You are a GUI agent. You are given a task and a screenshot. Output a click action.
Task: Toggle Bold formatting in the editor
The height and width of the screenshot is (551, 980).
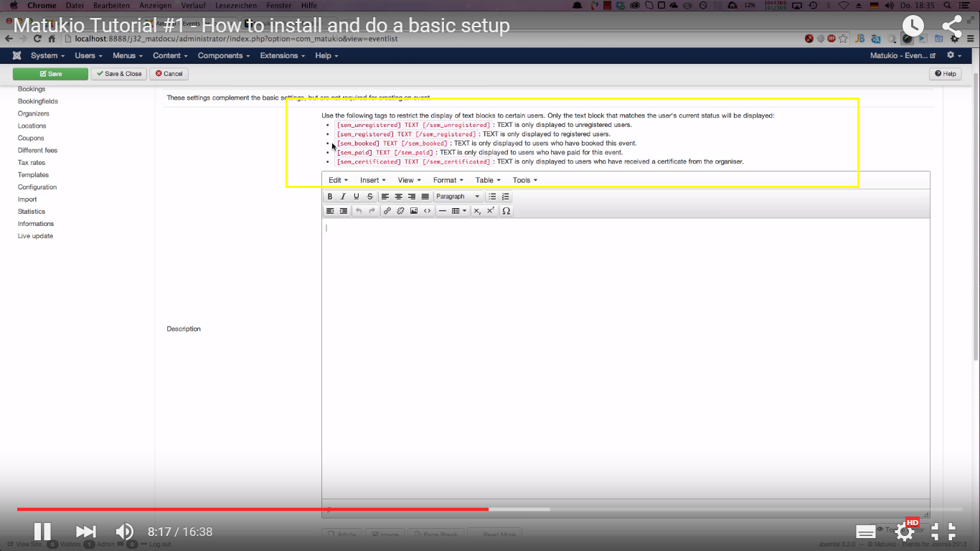click(330, 197)
